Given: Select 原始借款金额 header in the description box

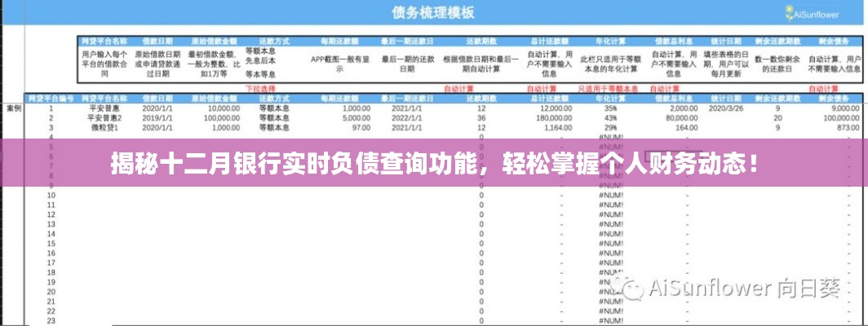Looking at the screenshot, I should [x=215, y=41].
